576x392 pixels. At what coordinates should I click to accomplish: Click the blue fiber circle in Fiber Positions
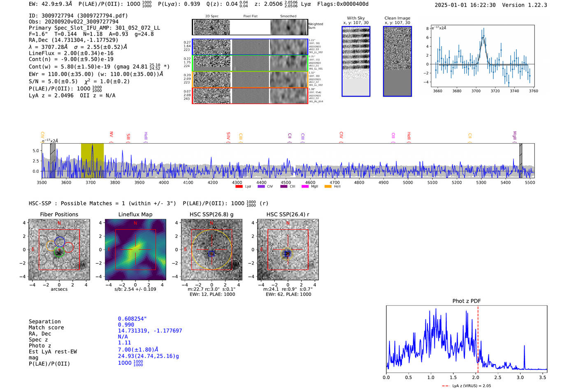click(x=60, y=242)
